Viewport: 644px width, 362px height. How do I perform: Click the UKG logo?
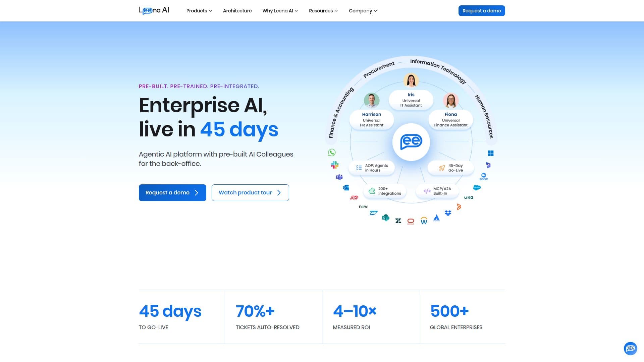[469, 197]
